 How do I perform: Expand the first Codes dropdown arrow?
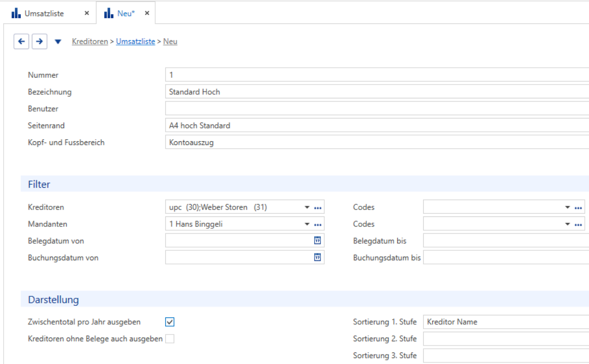coord(567,207)
